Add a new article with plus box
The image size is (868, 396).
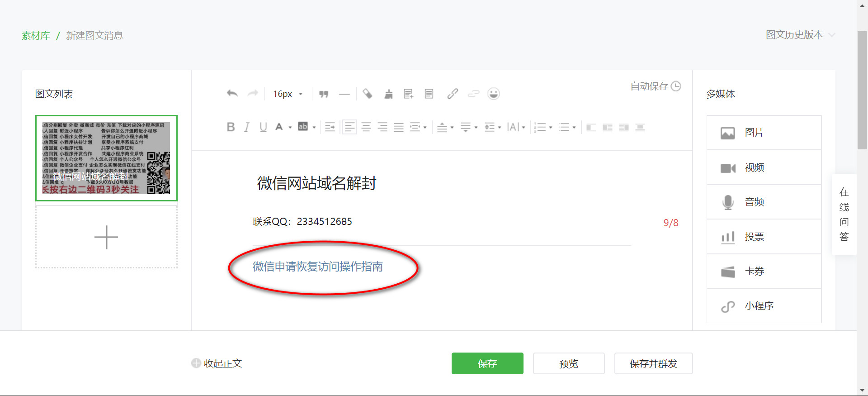(x=106, y=237)
